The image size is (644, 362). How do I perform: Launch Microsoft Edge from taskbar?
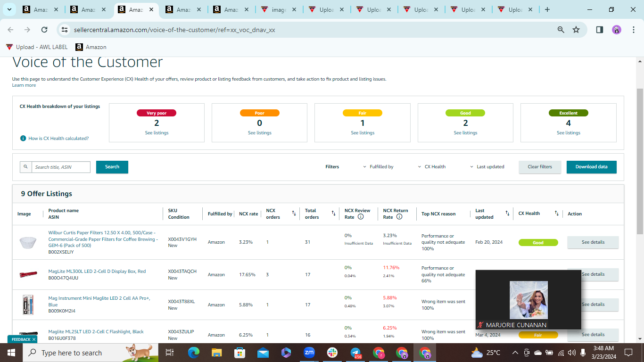(x=193, y=353)
